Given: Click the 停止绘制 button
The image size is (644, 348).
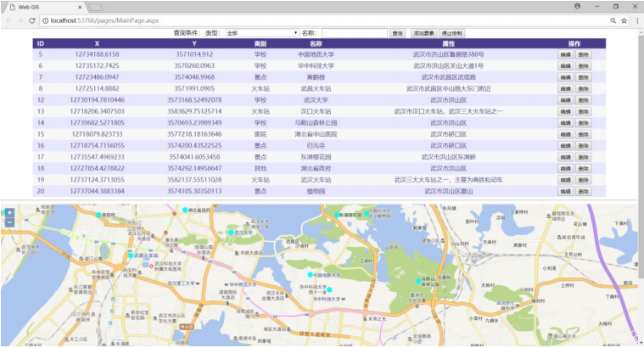Looking at the screenshot, I should click(452, 33).
